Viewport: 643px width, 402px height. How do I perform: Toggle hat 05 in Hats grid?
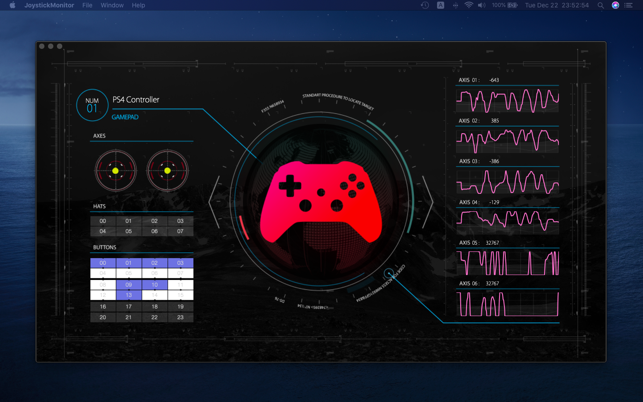129,231
